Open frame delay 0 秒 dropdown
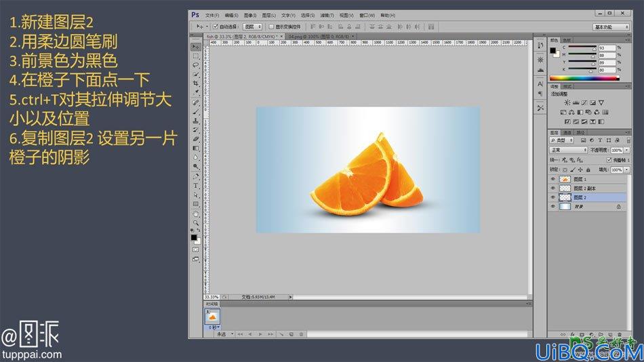Image resolution: width=644 pixels, height=362 pixels. (x=214, y=327)
